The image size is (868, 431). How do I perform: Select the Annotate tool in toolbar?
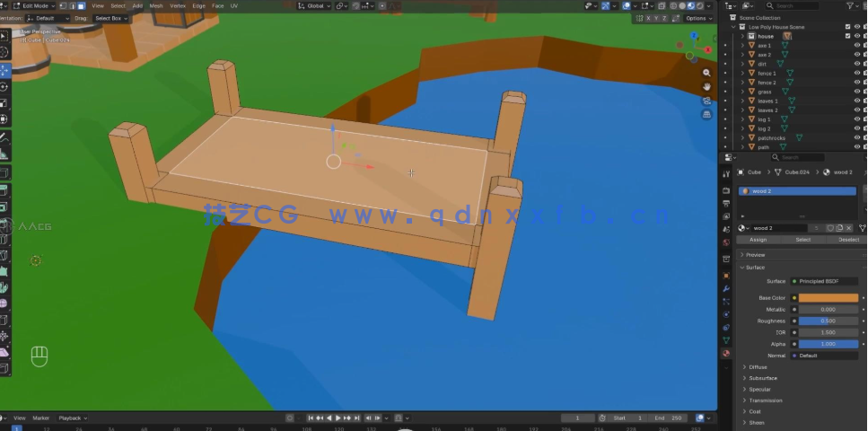pyautogui.click(x=4, y=136)
